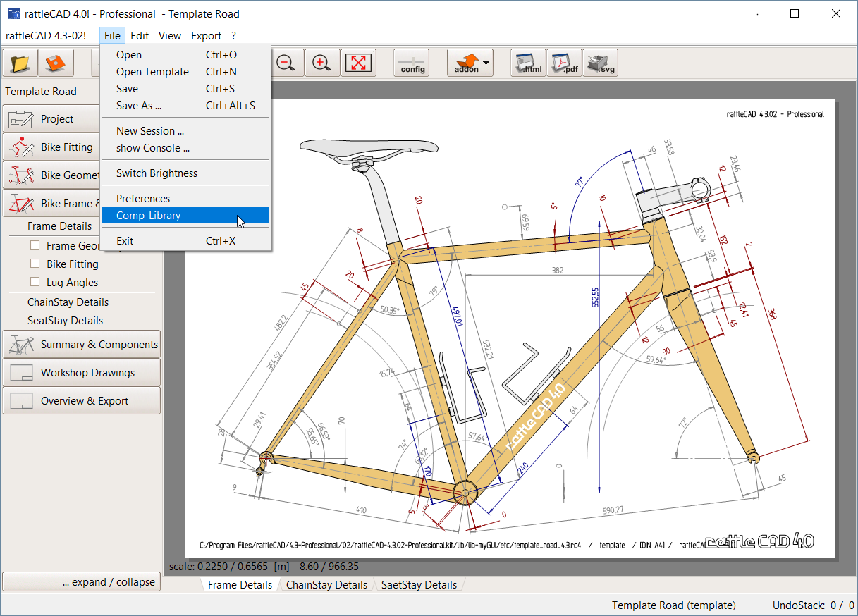Image resolution: width=858 pixels, height=616 pixels.
Task: Open the addon dropdown in the toolbar
Action: pyautogui.click(x=470, y=63)
